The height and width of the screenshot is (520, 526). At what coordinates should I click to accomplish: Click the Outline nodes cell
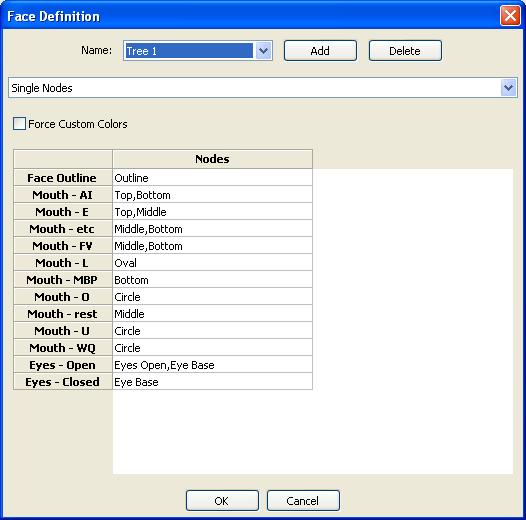click(x=212, y=177)
